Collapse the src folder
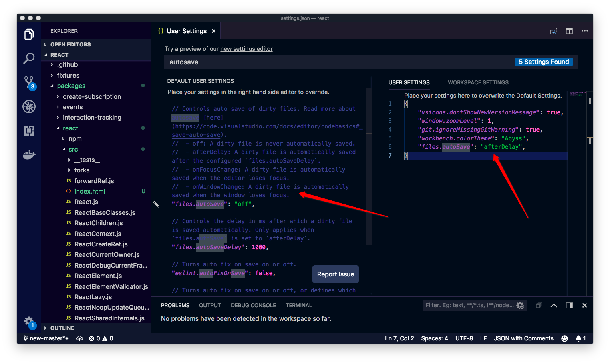610x364 pixels. 73,149
